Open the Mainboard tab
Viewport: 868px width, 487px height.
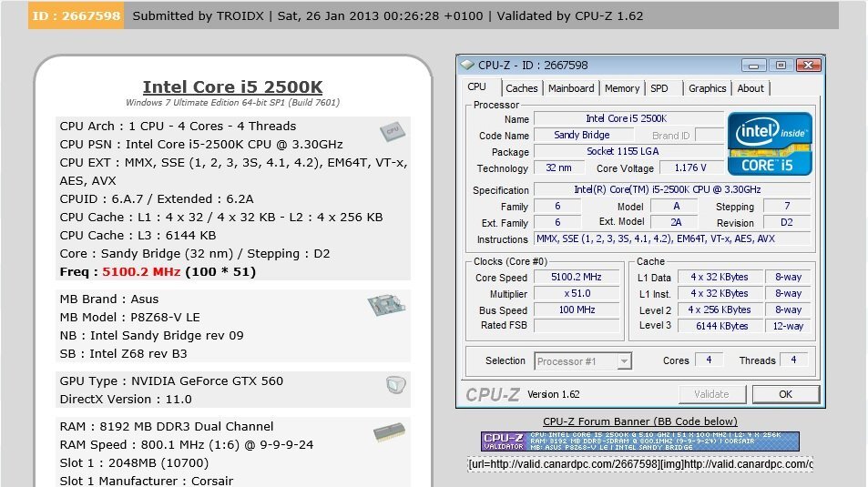click(x=571, y=88)
